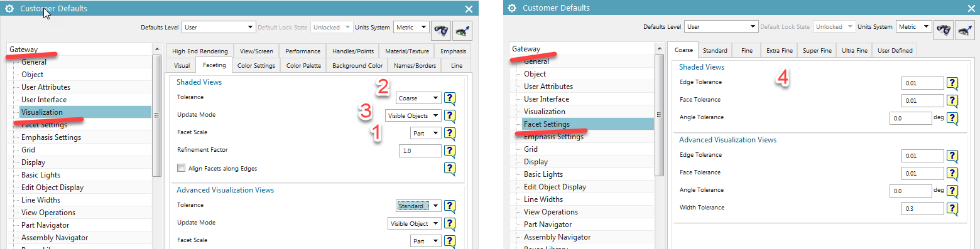The width and height of the screenshot is (980, 249).
Task: Open help icon for Align Facets along Edges
Action: 450,169
